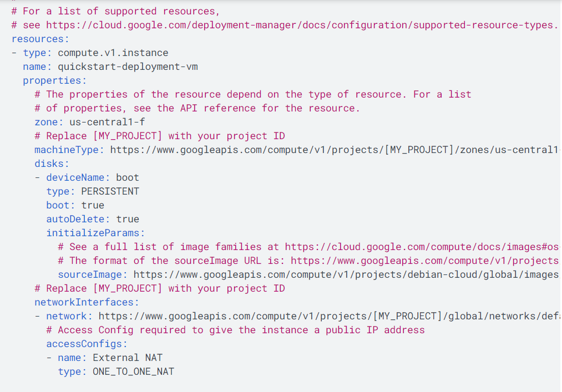This screenshot has width=562, height=392.
Task: Click the supported-resource-types URL in the comment
Action: click(302, 25)
